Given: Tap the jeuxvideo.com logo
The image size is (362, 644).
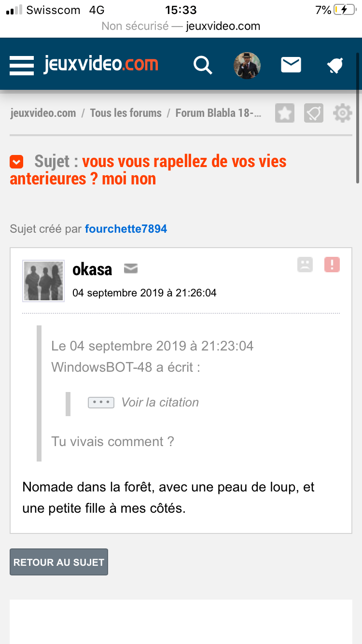Looking at the screenshot, I should pyautogui.click(x=101, y=64).
